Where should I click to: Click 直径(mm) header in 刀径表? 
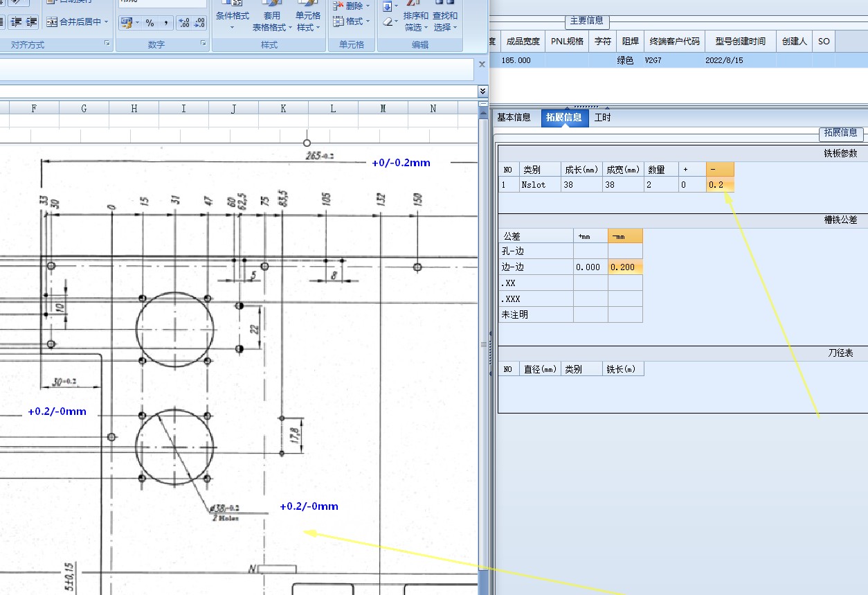pyautogui.click(x=540, y=369)
